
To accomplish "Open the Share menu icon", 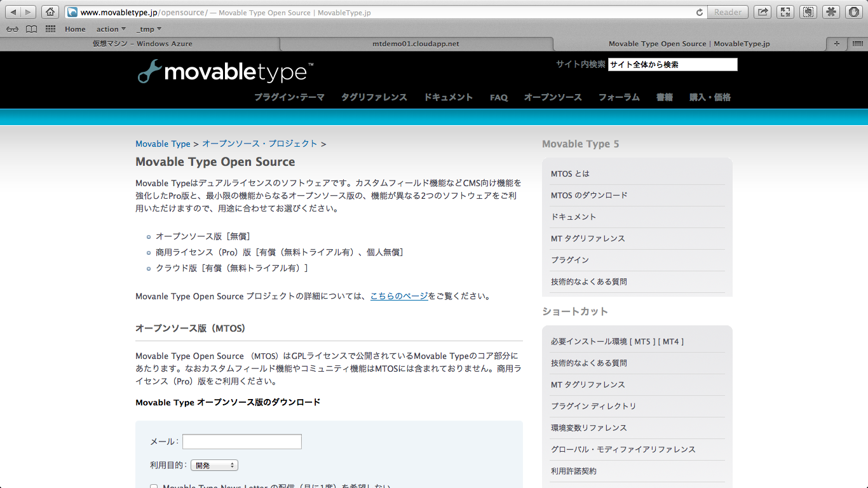I will 763,12.
